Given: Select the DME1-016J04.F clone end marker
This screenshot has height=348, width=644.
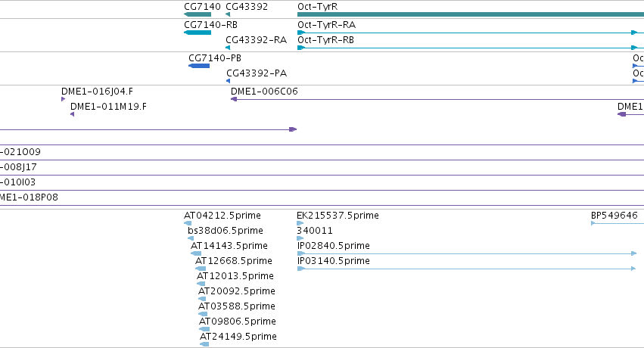Looking at the screenshot, I should [x=64, y=99].
